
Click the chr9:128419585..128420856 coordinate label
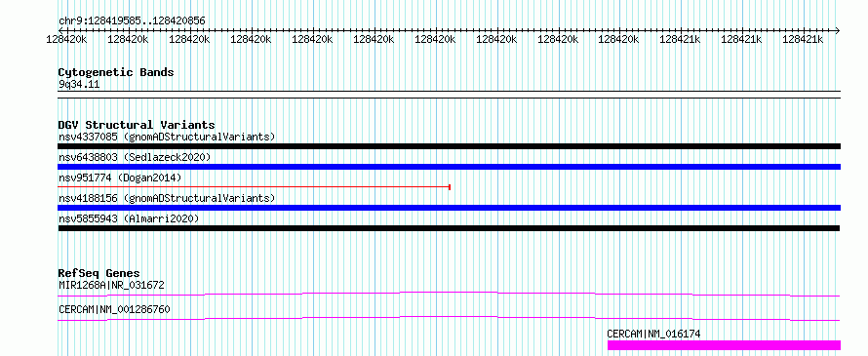pos(132,21)
